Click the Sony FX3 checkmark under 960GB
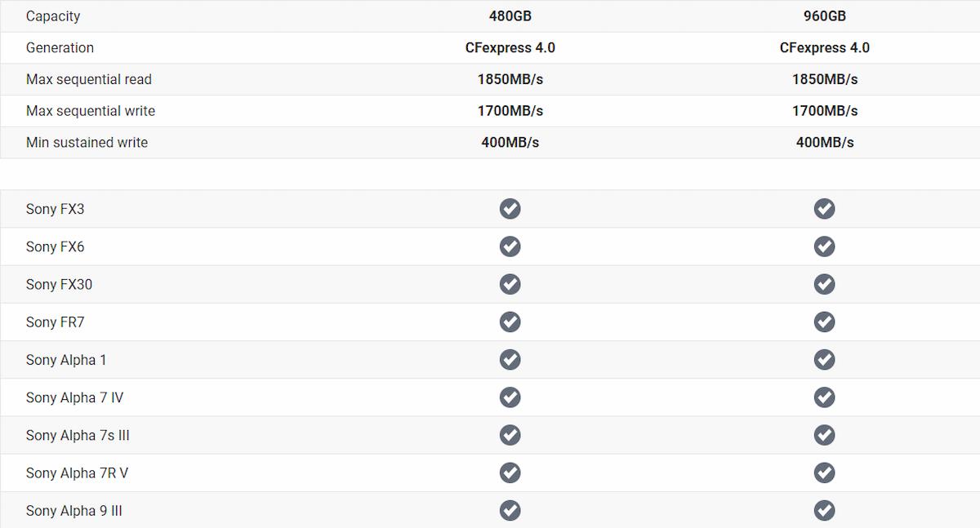The image size is (980, 528). click(x=824, y=209)
